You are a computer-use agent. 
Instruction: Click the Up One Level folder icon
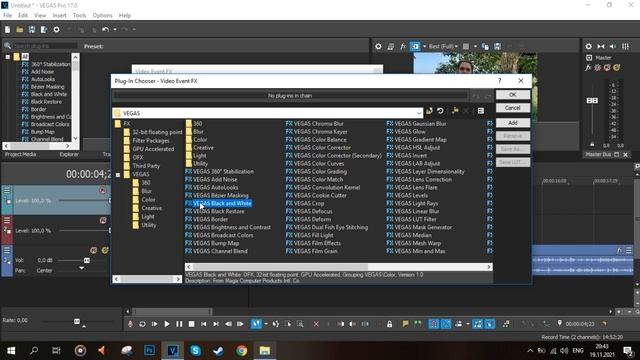tap(429, 111)
